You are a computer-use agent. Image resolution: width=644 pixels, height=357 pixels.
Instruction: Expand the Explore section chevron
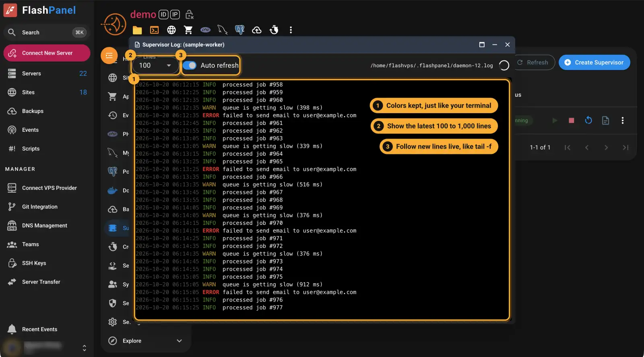click(180, 341)
